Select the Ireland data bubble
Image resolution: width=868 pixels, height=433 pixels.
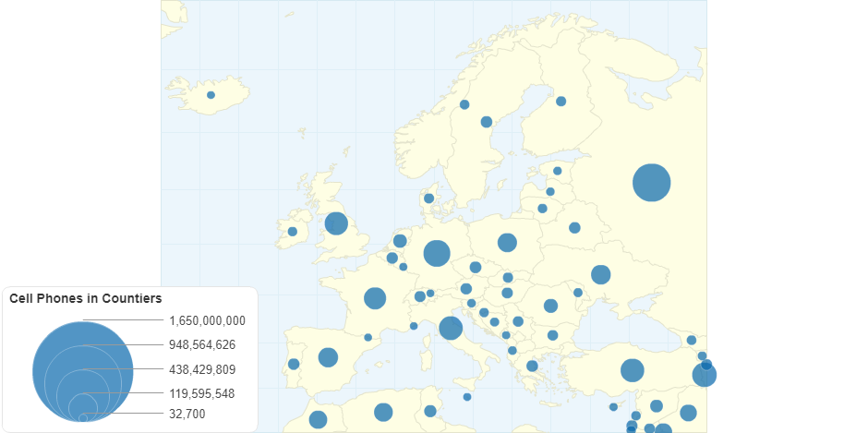tap(293, 232)
